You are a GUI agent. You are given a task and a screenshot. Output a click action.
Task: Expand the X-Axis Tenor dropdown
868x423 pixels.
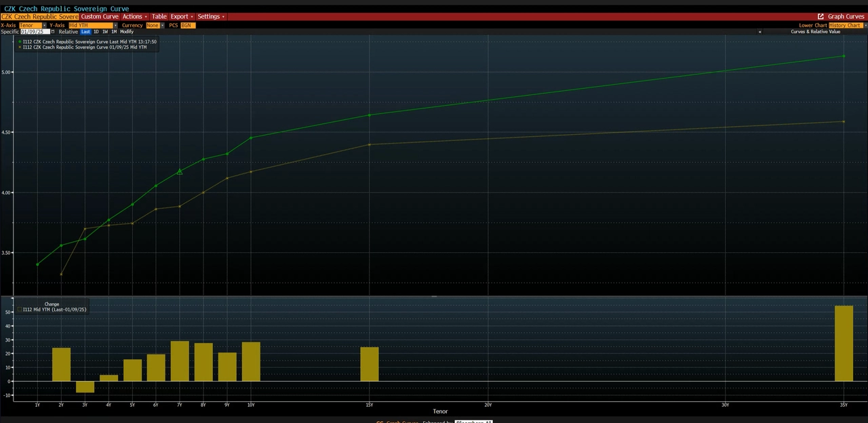coord(44,25)
